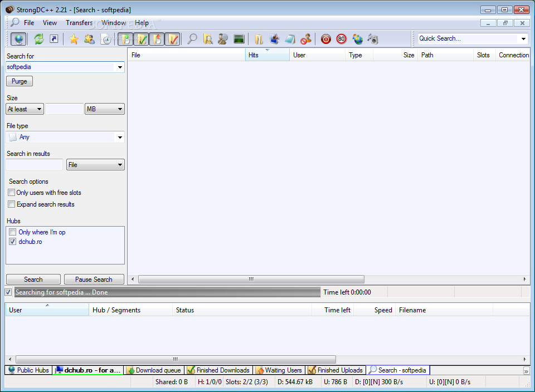Switch to the Finished Uploads tab
This screenshot has width=535, height=392.
pos(335,370)
